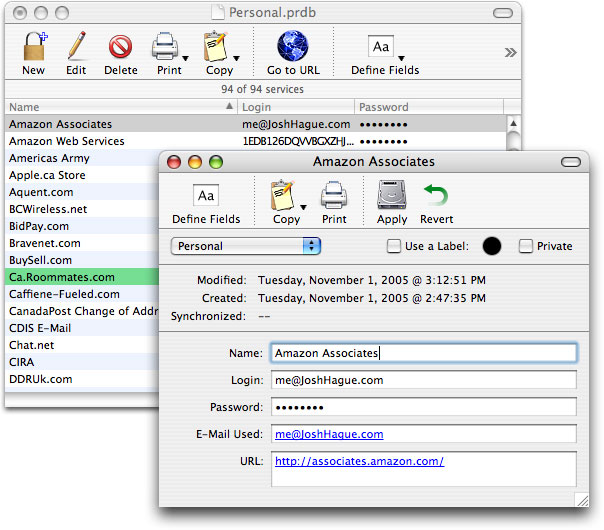Select the Caffiene-Fueled.com row

(x=82, y=294)
